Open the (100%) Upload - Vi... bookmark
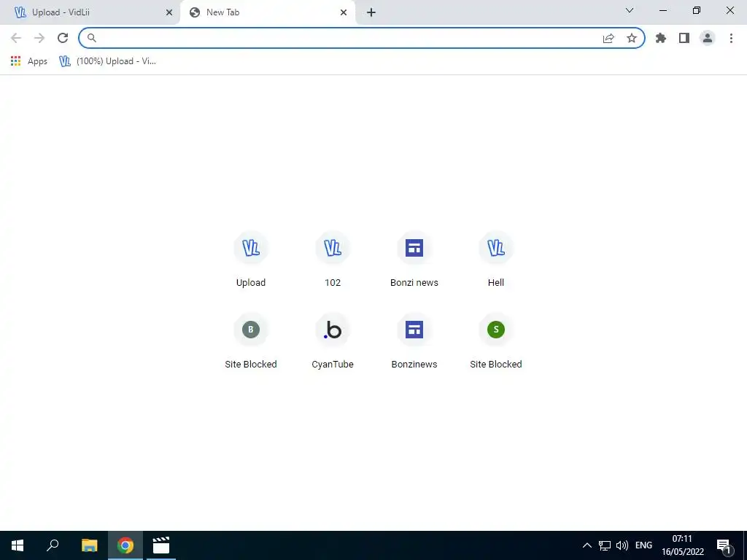The width and height of the screenshot is (747, 560). (x=107, y=61)
